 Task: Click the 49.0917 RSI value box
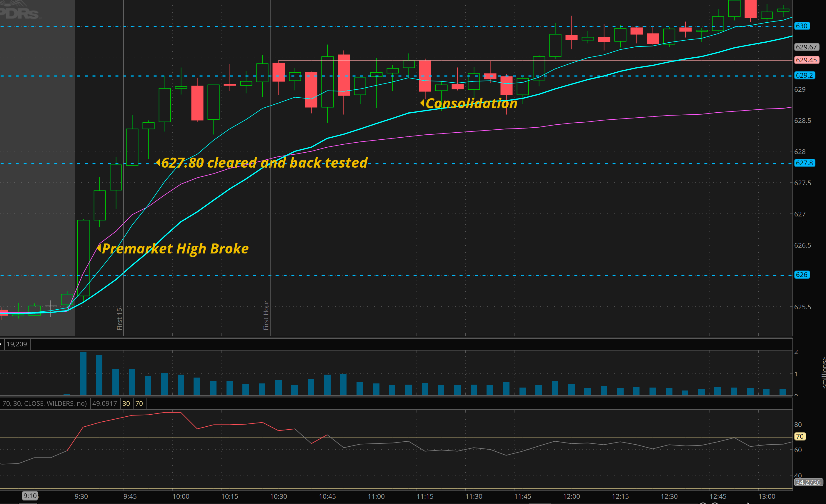click(x=105, y=403)
